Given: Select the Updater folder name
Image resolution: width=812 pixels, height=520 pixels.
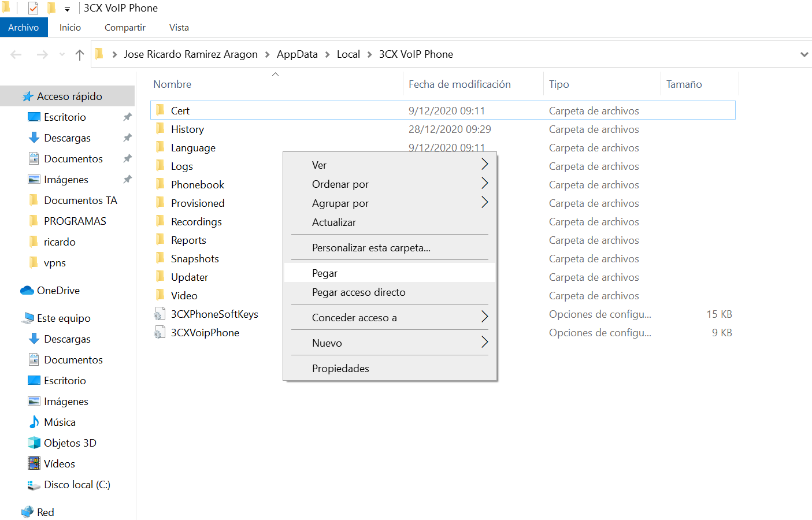Looking at the screenshot, I should (x=190, y=277).
